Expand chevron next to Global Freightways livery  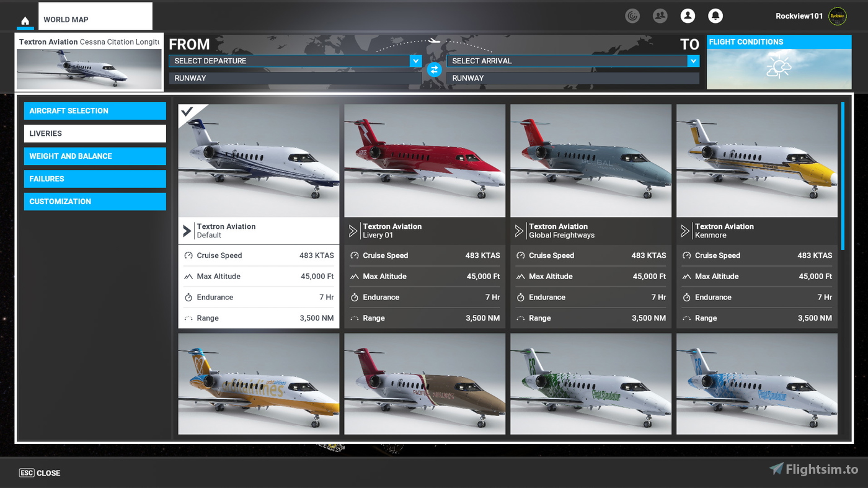click(x=519, y=230)
